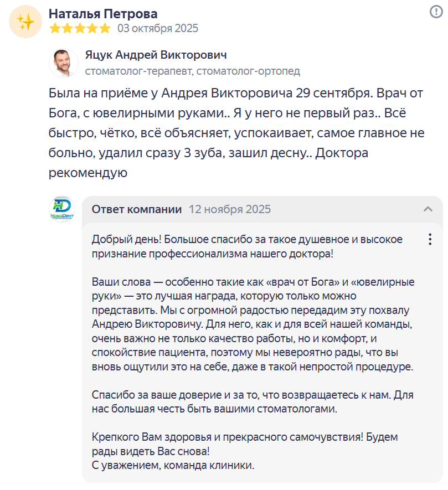This screenshot has height=490, width=448.
Task: Open the three-dot menu in company reply
Action: 430,239
